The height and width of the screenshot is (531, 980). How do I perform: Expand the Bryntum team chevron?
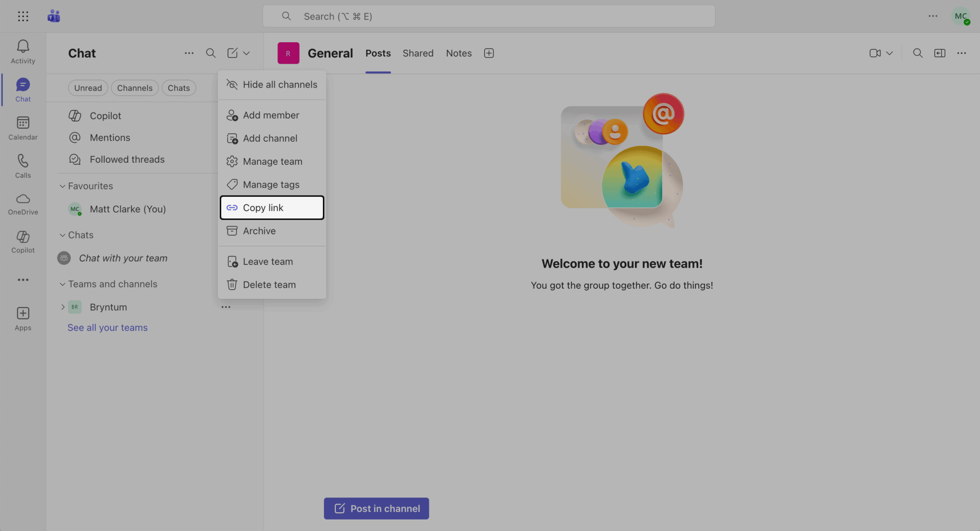click(x=63, y=307)
